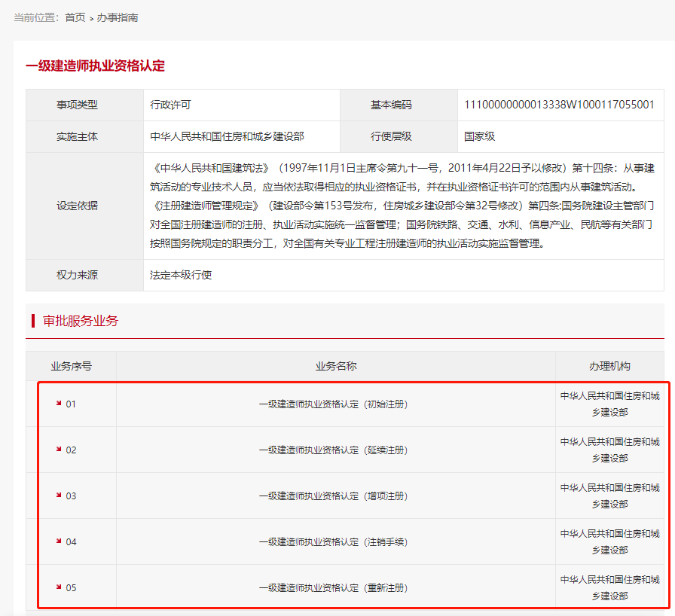Open 办事指南 in the breadcrumb
The height and width of the screenshot is (616, 675).
tap(117, 17)
